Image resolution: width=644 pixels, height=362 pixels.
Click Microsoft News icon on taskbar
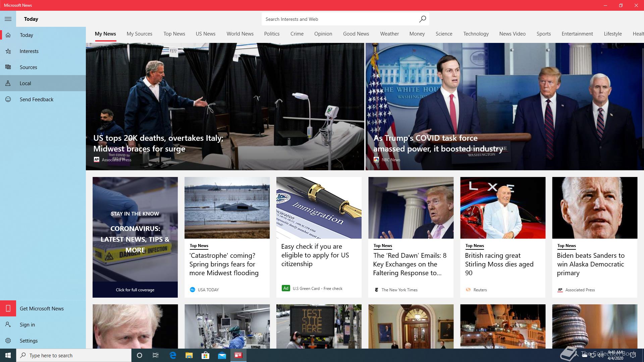(238, 355)
